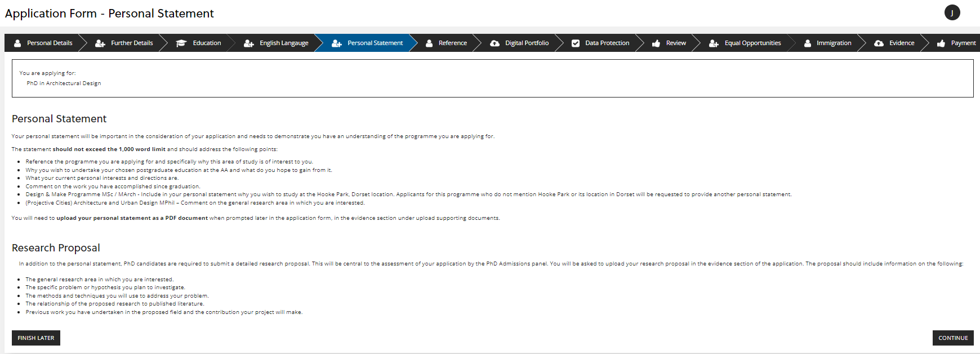Click the Immigration person icon
Image resolution: width=980 pixels, height=354 pixels.
[x=808, y=43]
